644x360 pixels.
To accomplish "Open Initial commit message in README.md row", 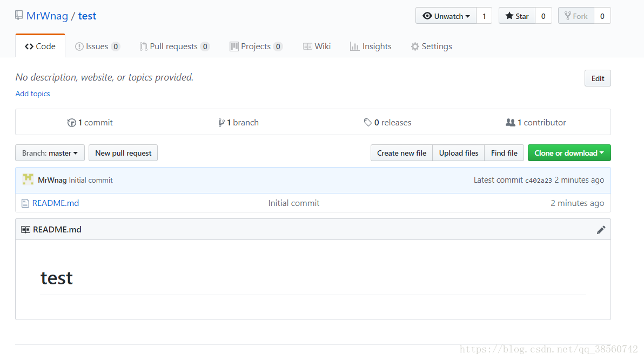I will [x=294, y=203].
